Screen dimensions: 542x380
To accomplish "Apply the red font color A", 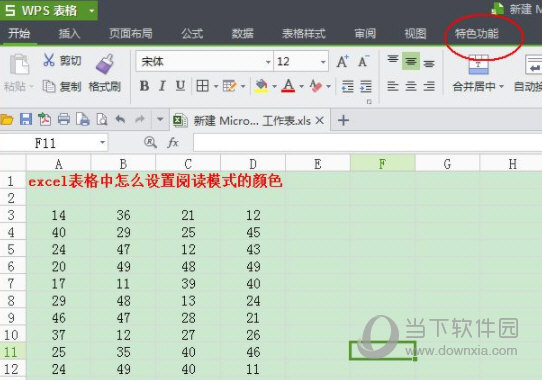I will click(x=288, y=86).
